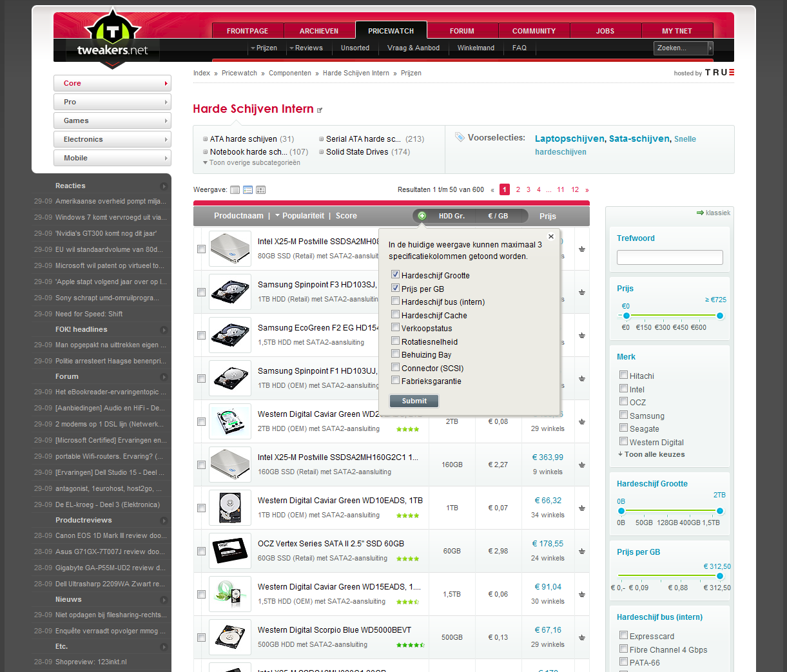Click the Productreviews section arrow icon
This screenshot has height=672, width=787.
tap(164, 521)
